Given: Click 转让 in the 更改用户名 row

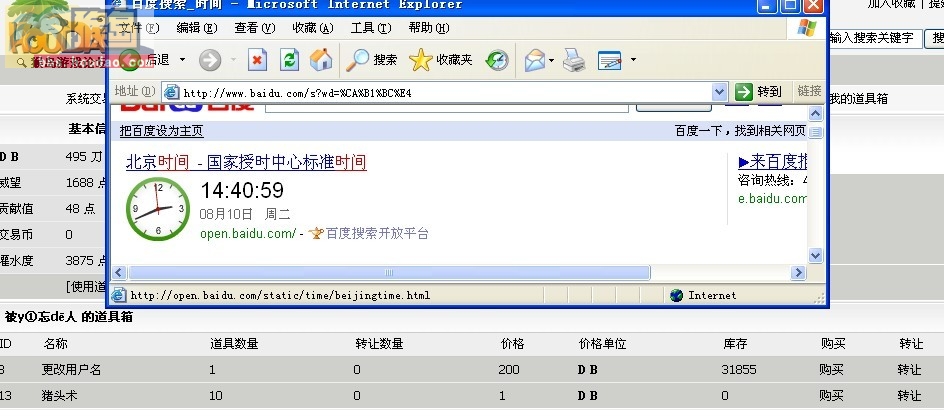Looking at the screenshot, I should coord(909,370).
